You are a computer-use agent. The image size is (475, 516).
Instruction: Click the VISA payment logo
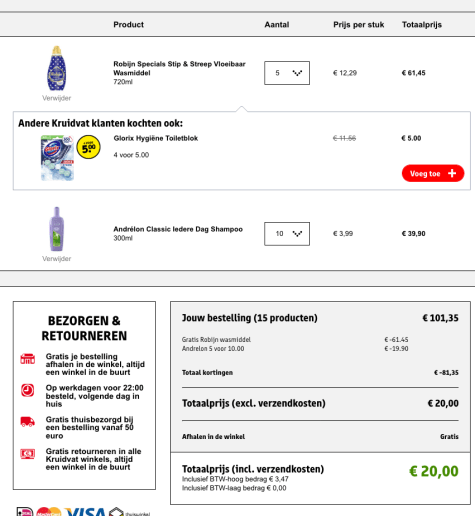[x=85, y=512]
